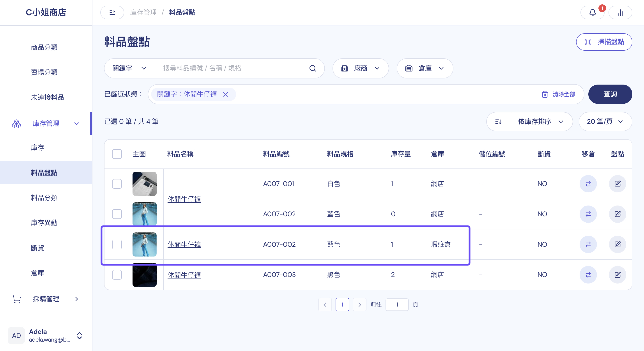Toggle the sidebar collapse button
The width and height of the screenshot is (644, 351).
[112, 12]
